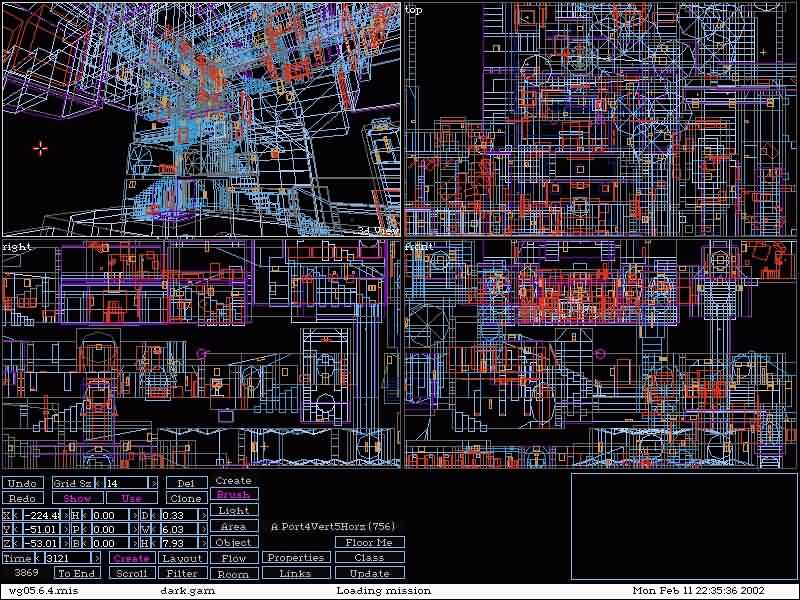Click the Undo button
The image size is (800, 600).
pos(22,483)
